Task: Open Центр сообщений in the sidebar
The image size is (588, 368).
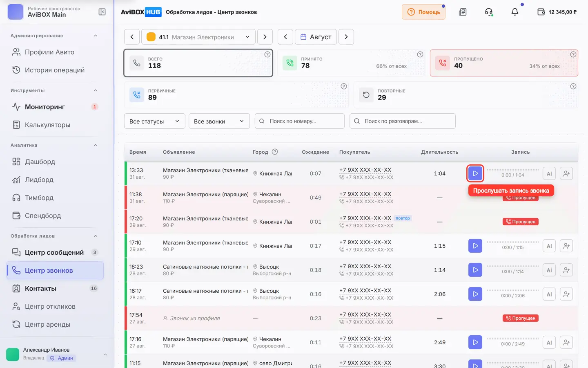Action: point(55,252)
